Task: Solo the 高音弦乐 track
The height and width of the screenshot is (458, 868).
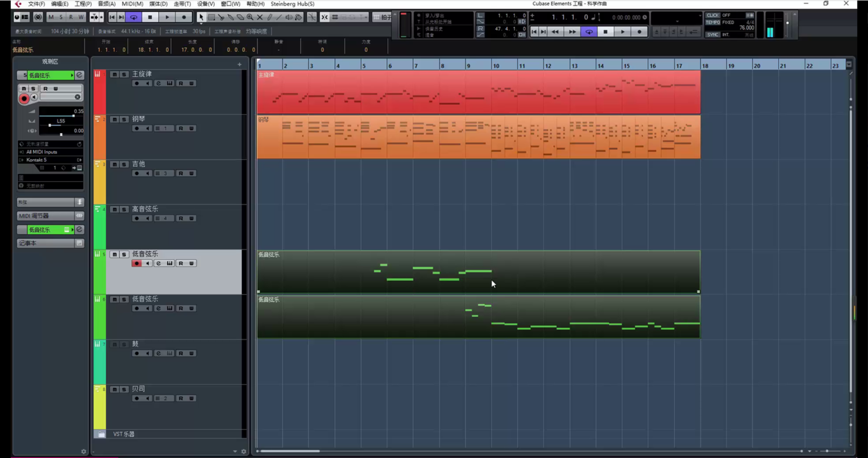Action: [x=124, y=209]
